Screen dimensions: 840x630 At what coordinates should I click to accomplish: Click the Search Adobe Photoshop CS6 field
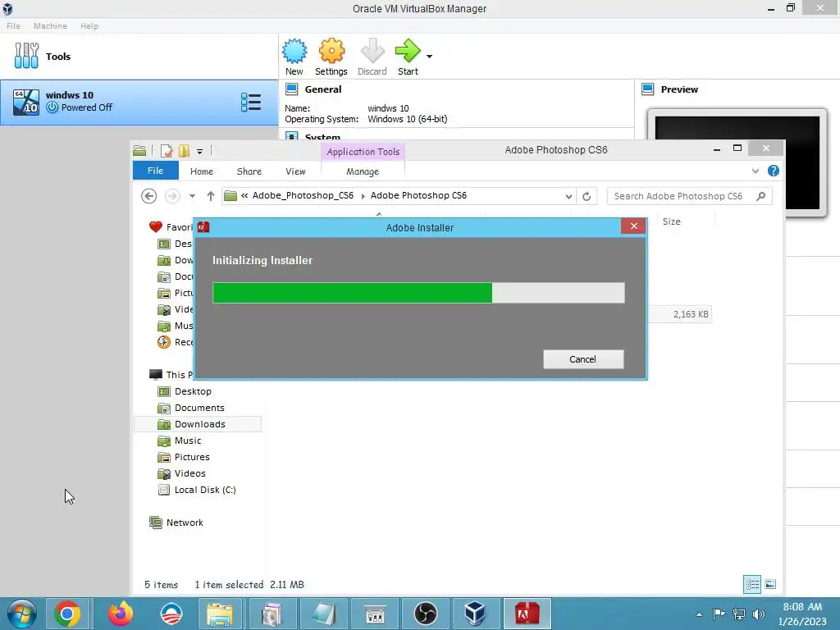click(689, 196)
